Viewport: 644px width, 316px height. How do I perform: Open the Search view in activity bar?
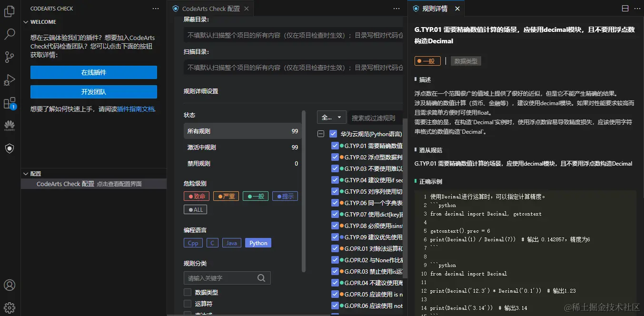coord(10,34)
